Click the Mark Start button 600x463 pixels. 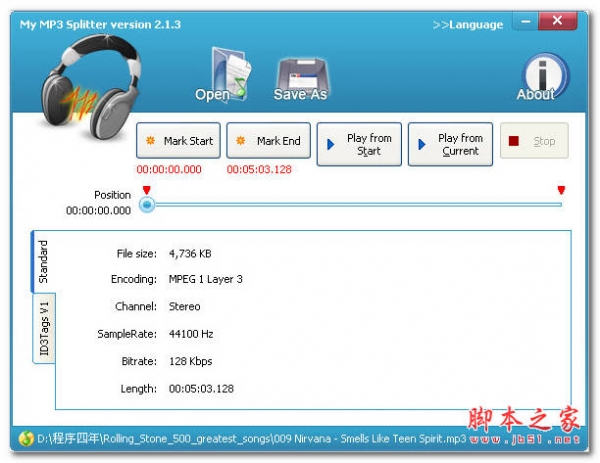(x=178, y=140)
